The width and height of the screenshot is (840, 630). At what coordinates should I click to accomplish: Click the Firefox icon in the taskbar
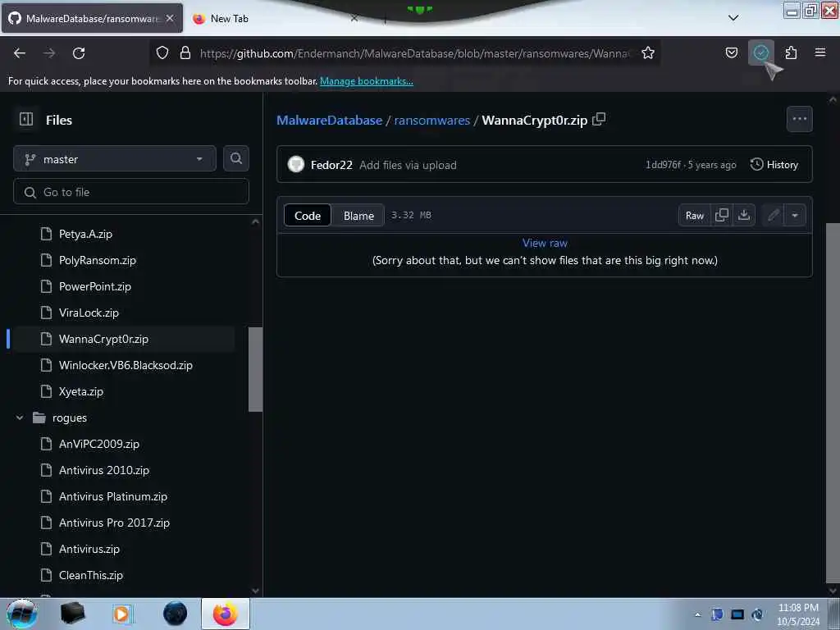[226, 614]
